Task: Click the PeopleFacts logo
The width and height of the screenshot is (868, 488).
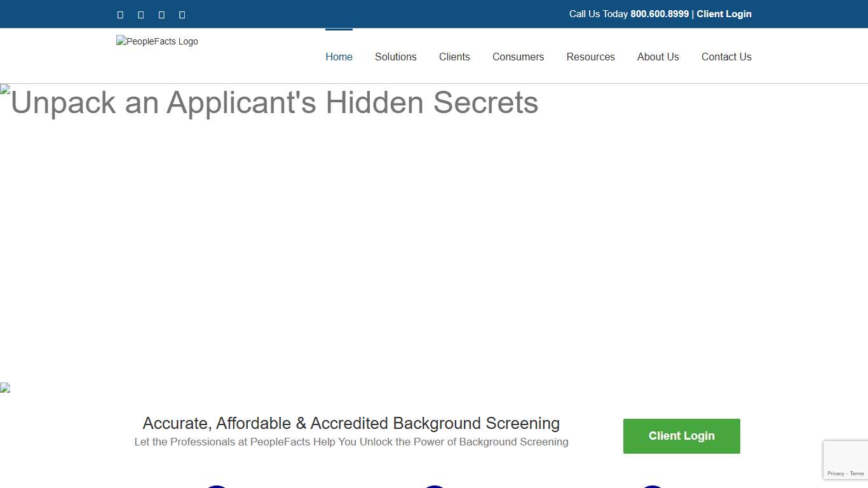Action: 156,41
